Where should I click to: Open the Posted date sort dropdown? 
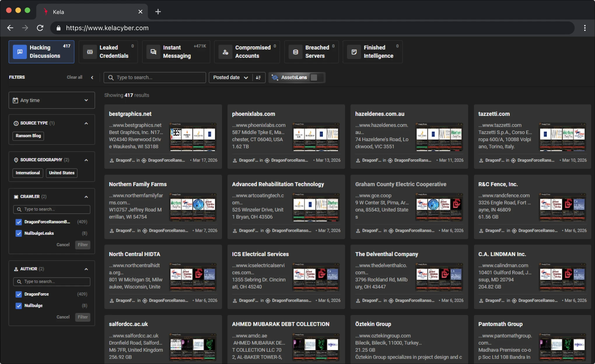pos(230,78)
